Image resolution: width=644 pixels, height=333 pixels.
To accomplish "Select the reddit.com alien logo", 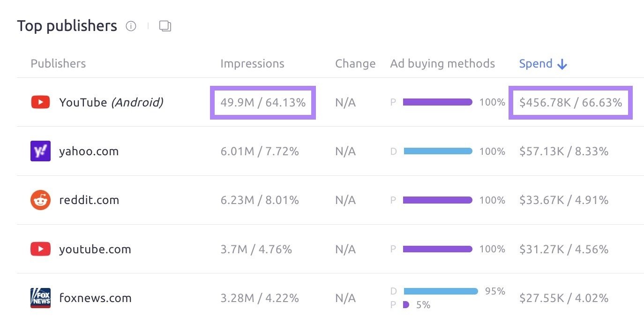I will (40, 200).
